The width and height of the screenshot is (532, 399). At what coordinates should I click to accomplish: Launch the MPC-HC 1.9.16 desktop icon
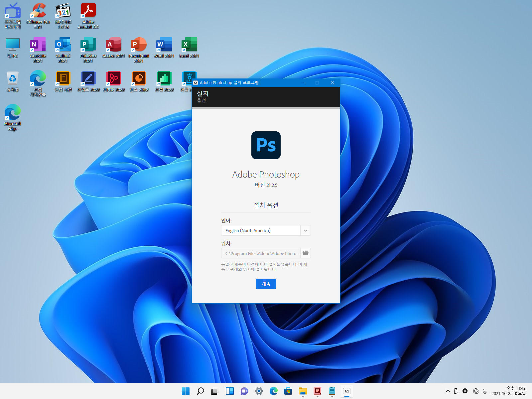(x=63, y=16)
